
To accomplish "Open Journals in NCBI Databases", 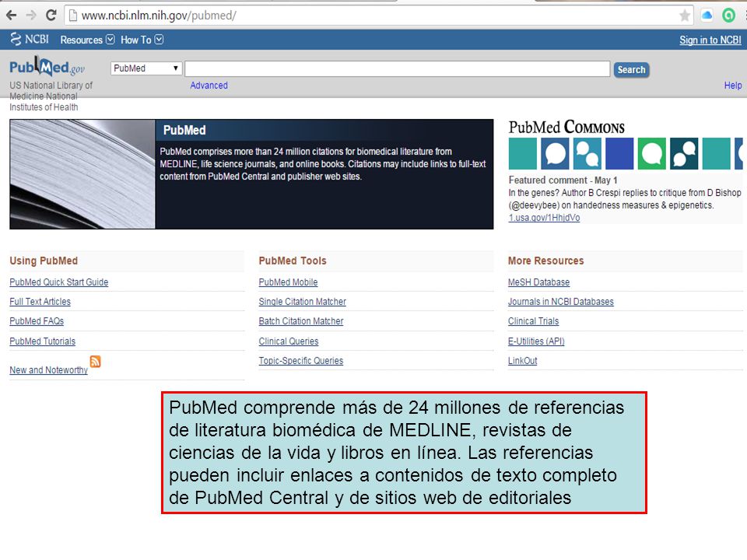I will pyautogui.click(x=561, y=302).
